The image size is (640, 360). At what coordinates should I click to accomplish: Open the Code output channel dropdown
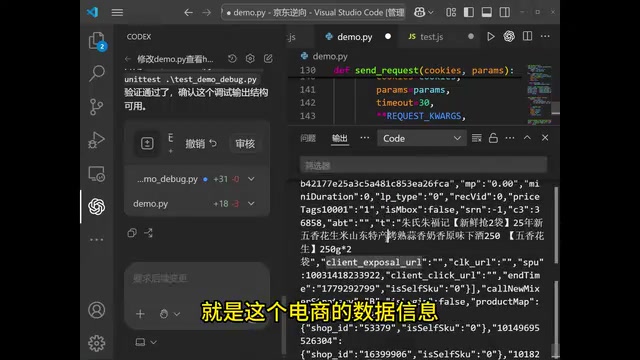(421, 138)
